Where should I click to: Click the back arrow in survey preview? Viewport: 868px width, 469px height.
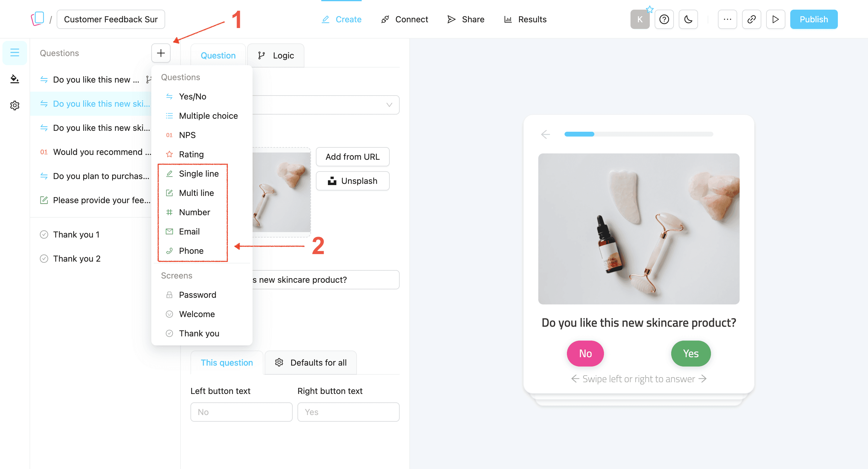545,134
